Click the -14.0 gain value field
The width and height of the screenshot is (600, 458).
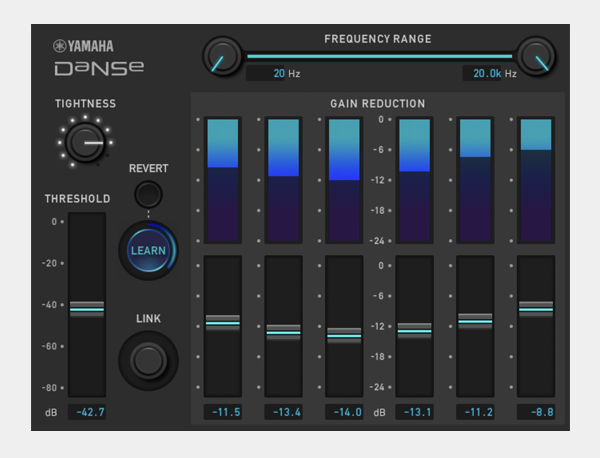(344, 412)
